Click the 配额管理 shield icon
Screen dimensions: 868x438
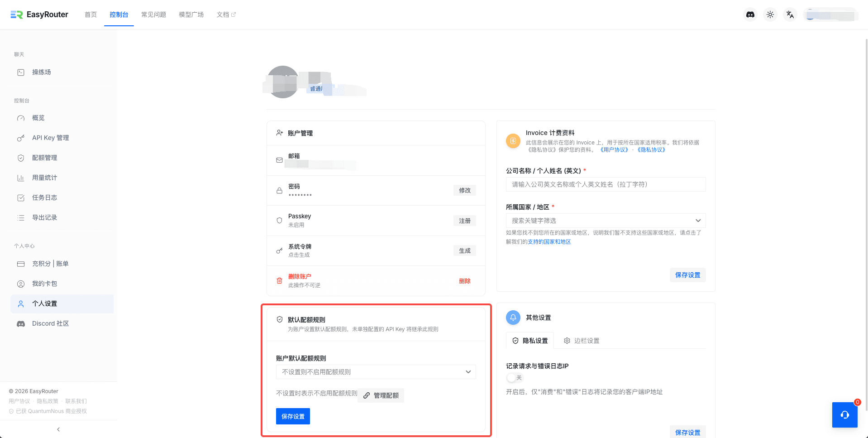coord(21,158)
